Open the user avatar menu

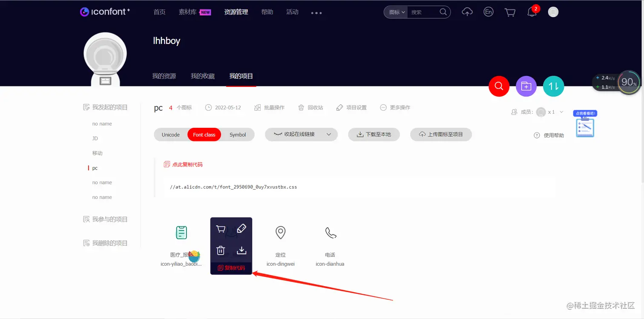553,12
